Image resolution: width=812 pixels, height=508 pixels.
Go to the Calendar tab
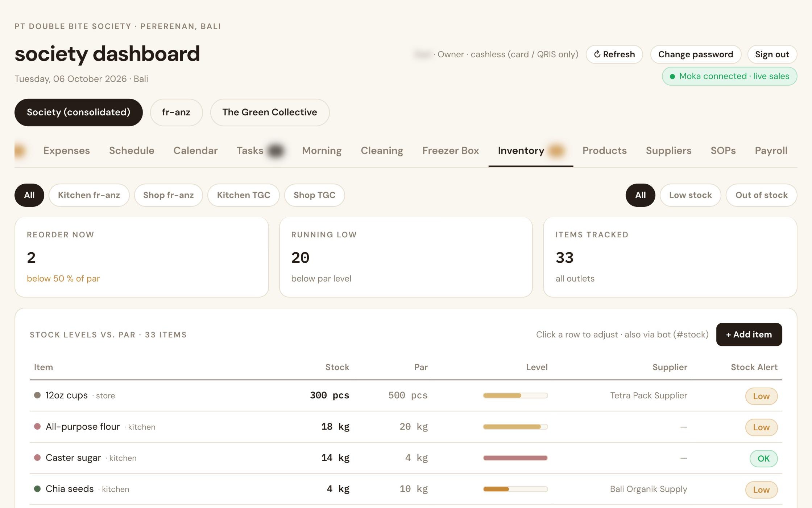pos(195,151)
